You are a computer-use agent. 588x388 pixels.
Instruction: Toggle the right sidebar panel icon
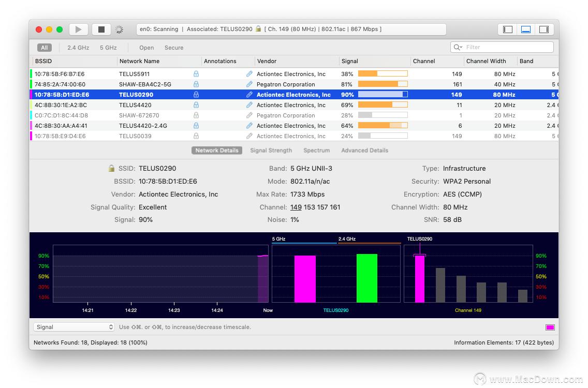click(544, 29)
